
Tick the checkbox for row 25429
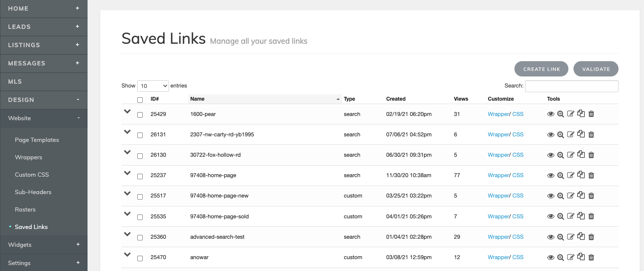(x=140, y=114)
